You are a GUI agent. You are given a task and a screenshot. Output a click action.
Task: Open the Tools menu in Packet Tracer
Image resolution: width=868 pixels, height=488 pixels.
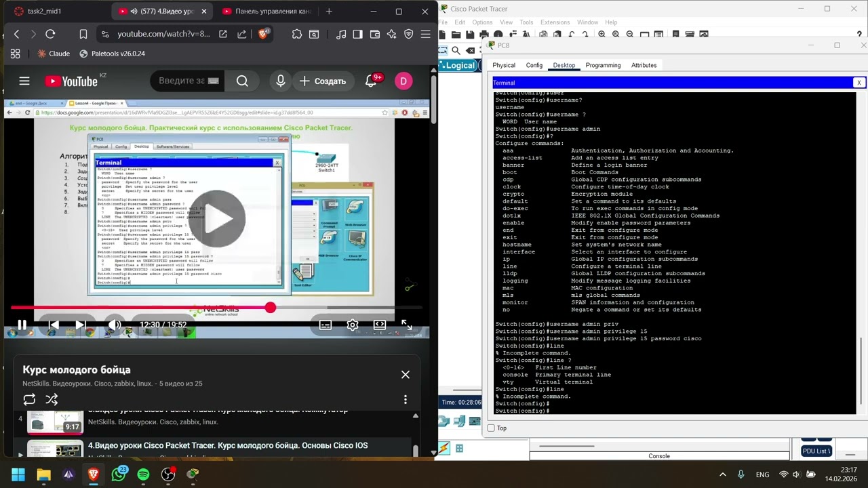pyautogui.click(x=526, y=22)
